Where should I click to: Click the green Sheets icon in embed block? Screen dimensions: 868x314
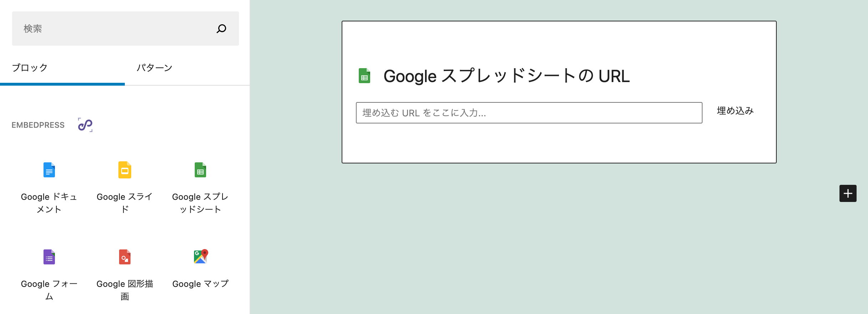[364, 76]
